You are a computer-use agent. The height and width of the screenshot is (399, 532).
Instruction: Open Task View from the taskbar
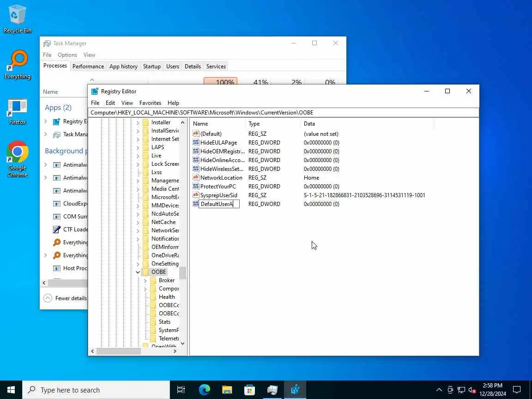(x=181, y=390)
